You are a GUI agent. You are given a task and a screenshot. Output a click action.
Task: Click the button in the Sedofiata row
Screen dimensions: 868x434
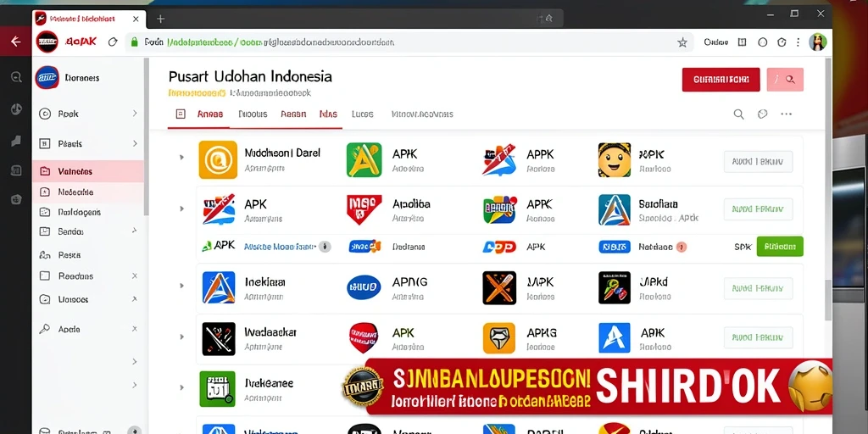[758, 209]
